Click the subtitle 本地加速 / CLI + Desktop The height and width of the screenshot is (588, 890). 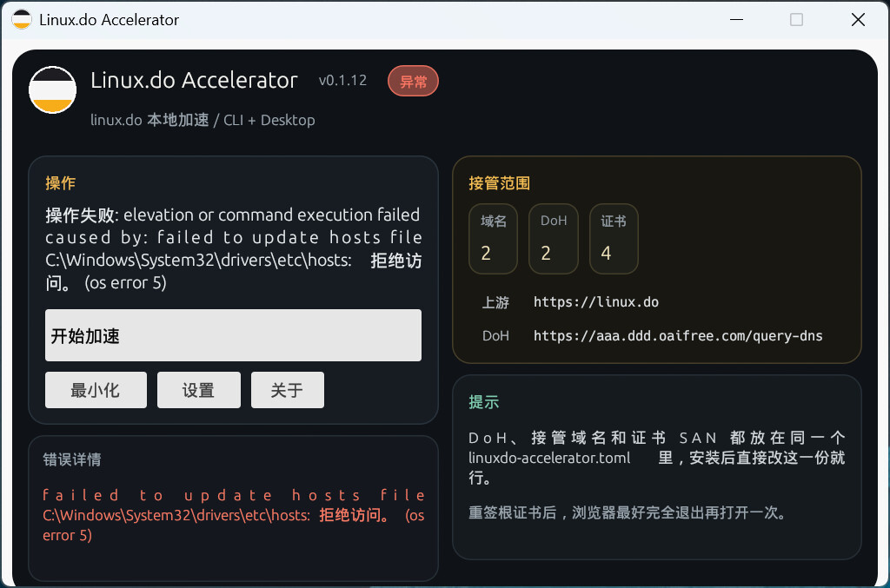(x=203, y=120)
